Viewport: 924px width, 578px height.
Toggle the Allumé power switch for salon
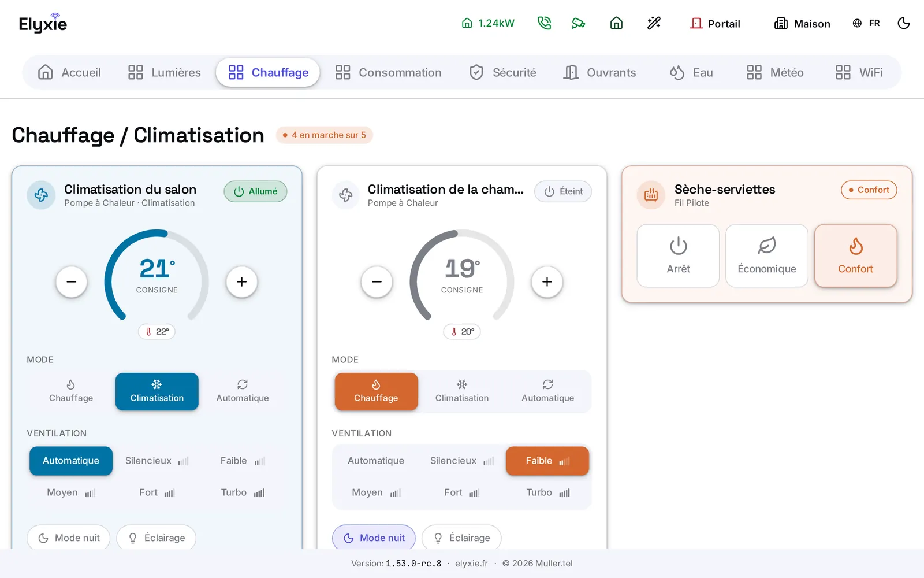coord(255,191)
